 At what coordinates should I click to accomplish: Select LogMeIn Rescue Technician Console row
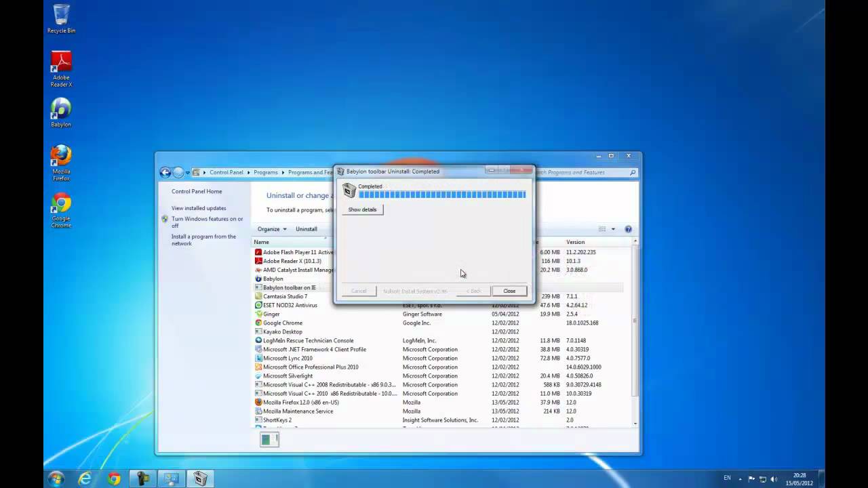click(438, 340)
